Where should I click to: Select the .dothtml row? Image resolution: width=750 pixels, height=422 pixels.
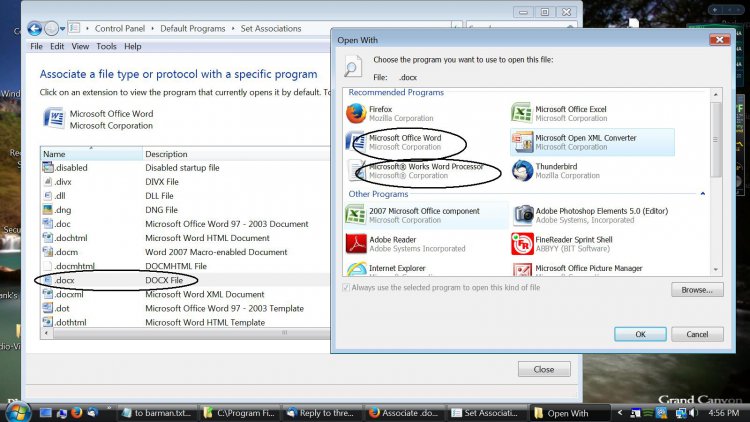186,322
